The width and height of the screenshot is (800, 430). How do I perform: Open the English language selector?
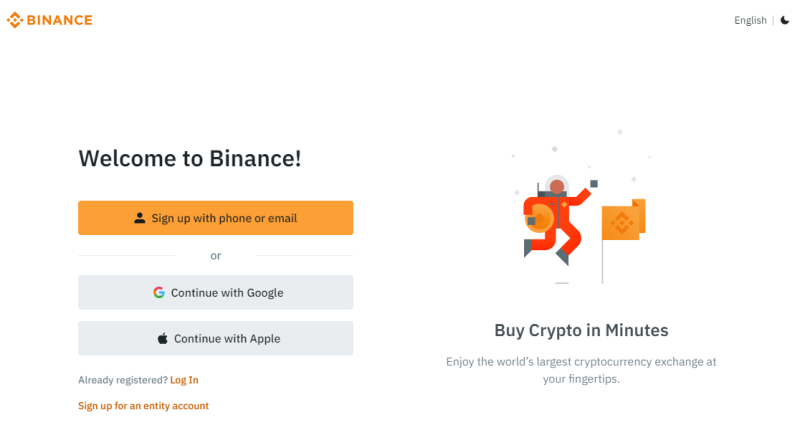(x=750, y=20)
